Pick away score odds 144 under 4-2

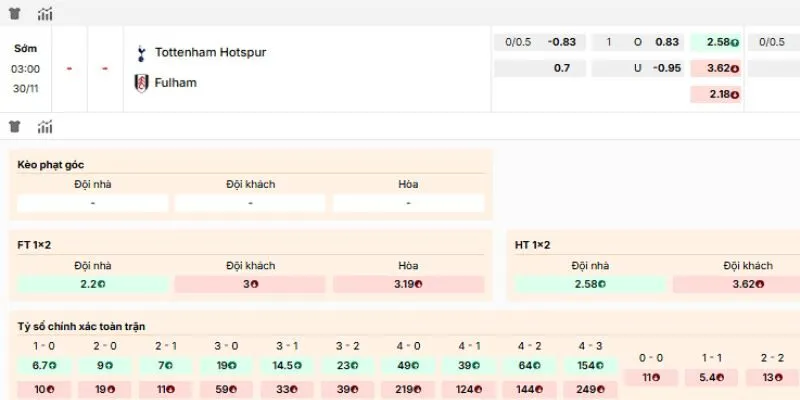529,390
